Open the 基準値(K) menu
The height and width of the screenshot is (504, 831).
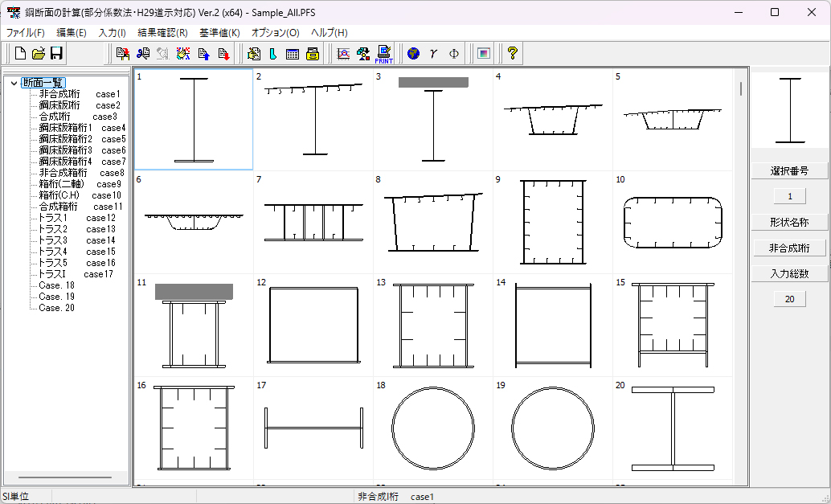(219, 33)
